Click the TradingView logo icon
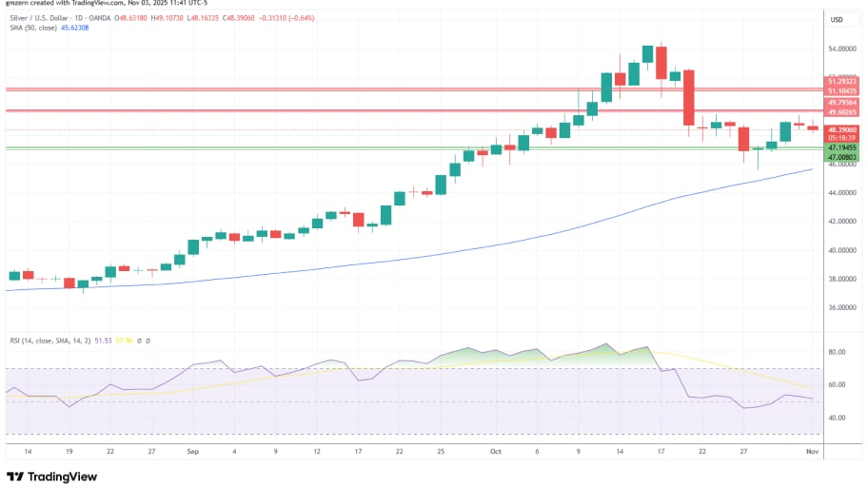Screen dimensions: 868x488 tap(15, 477)
